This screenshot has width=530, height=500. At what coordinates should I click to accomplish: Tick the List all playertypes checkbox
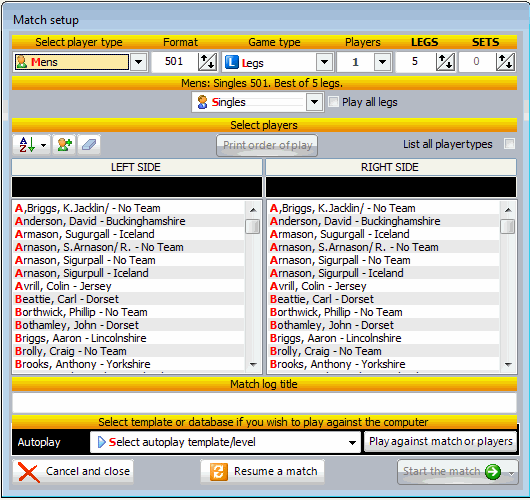click(509, 144)
